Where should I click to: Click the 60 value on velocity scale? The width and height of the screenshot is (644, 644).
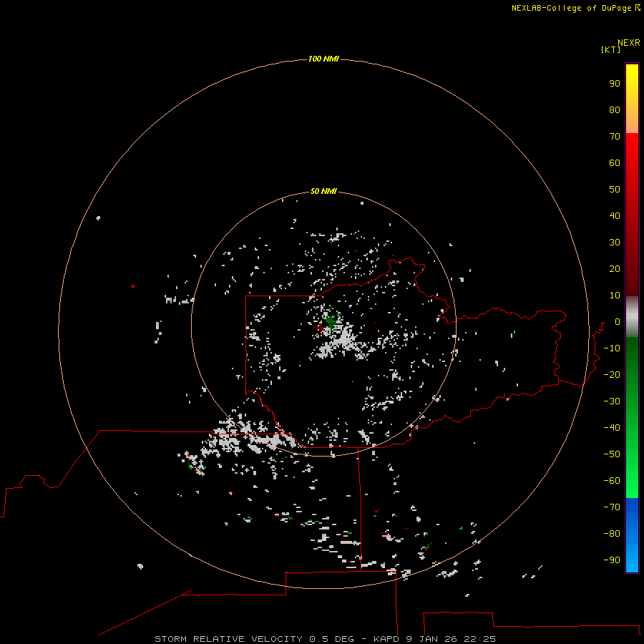coord(615,163)
